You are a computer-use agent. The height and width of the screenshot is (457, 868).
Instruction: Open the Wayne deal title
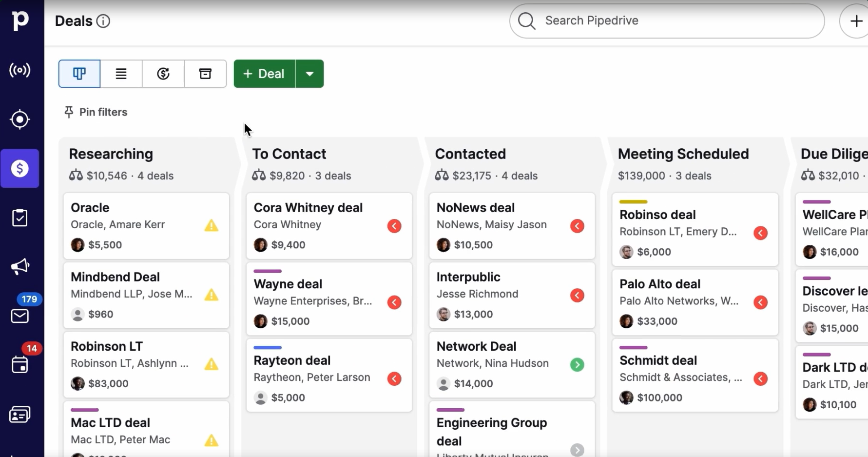click(288, 284)
